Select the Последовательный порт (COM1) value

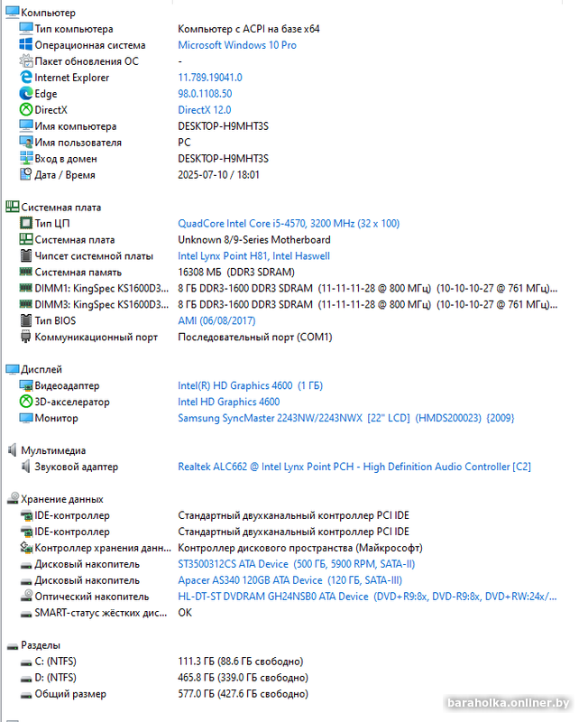pos(255,337)
